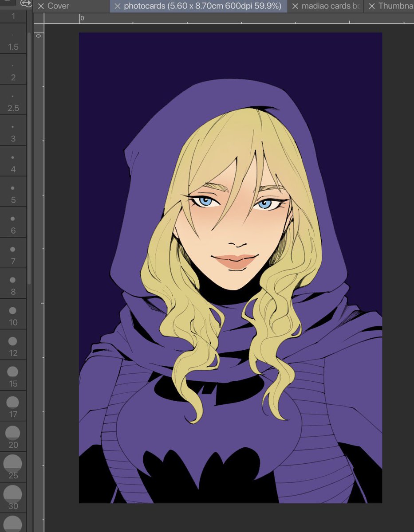Select brush size preset 5
The image size is (414, 532).
point(13,192)
